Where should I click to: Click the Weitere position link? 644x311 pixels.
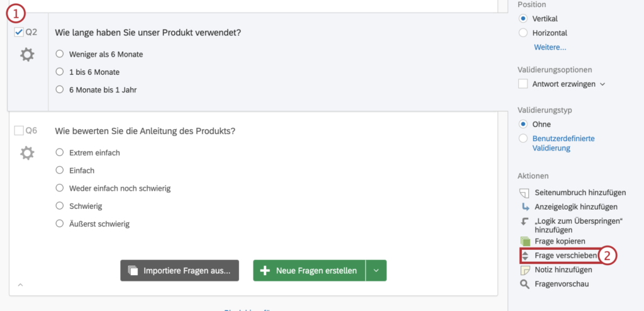coord(550,47)
